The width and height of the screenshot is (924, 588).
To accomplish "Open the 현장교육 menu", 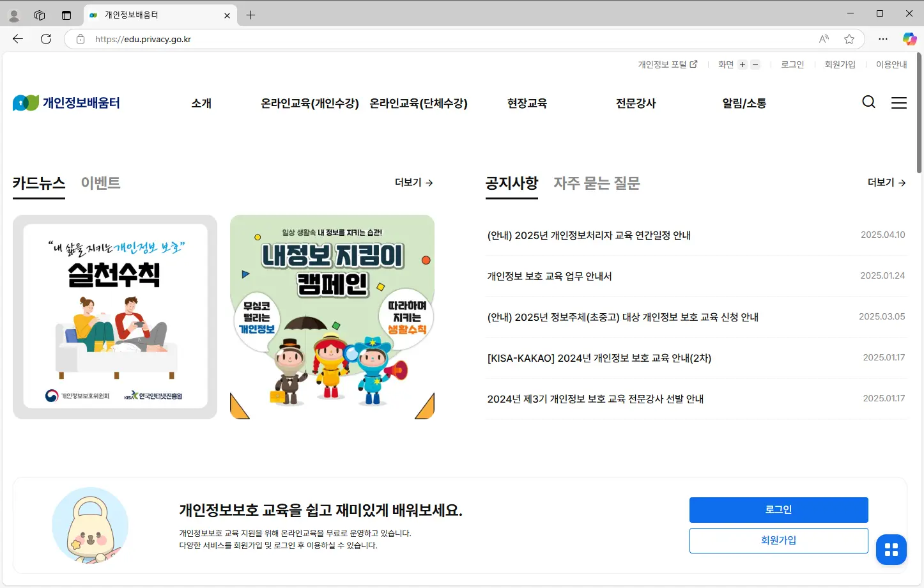I will [x=527, y=103].
